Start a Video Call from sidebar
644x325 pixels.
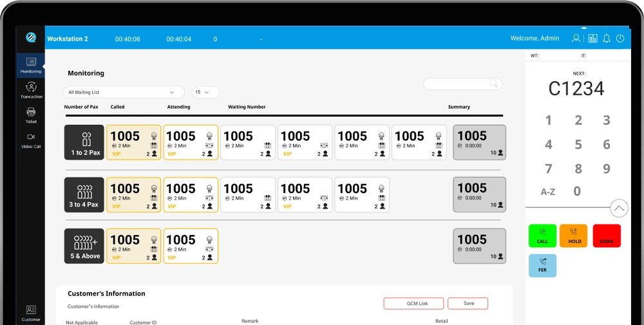pyautogui.click(x=31, y=140)
